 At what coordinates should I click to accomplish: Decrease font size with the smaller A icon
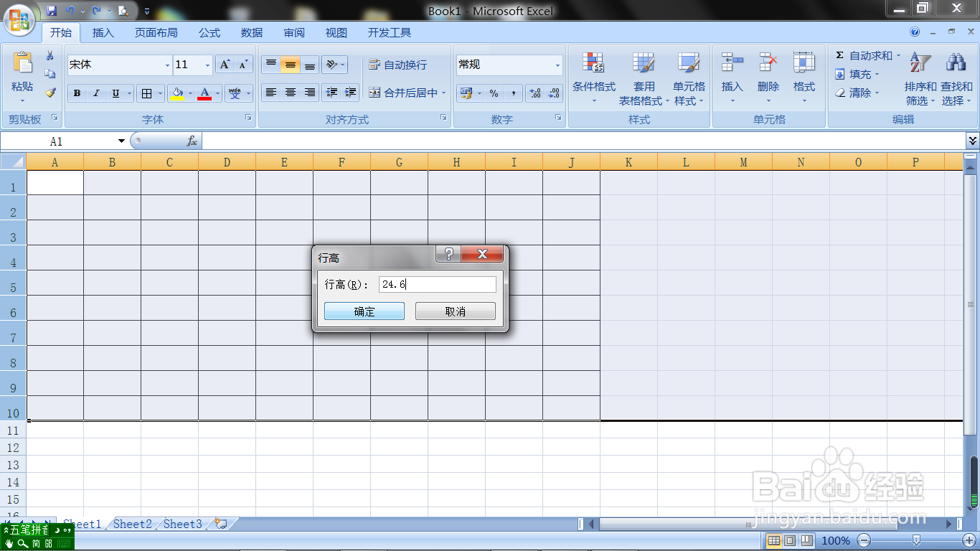pos(244,65)
